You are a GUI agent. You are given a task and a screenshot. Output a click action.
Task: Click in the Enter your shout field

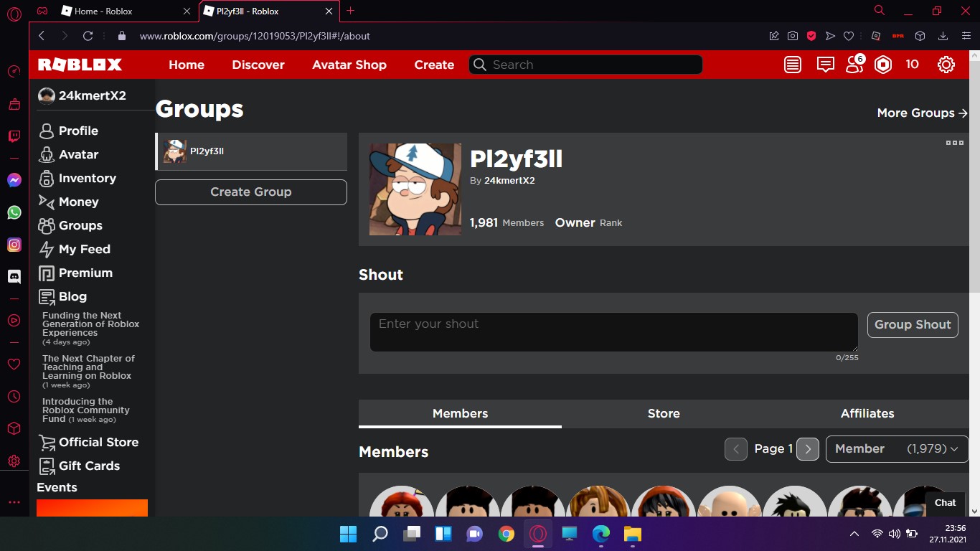(614, 331)
